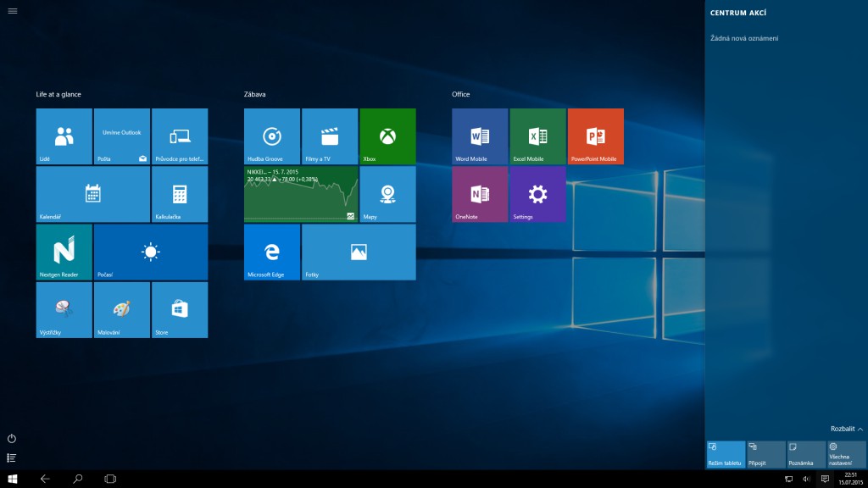The height and width of the screenshot is (488, 868).
Task: Open the Mapy maps tile
Action: coord(388,194)
